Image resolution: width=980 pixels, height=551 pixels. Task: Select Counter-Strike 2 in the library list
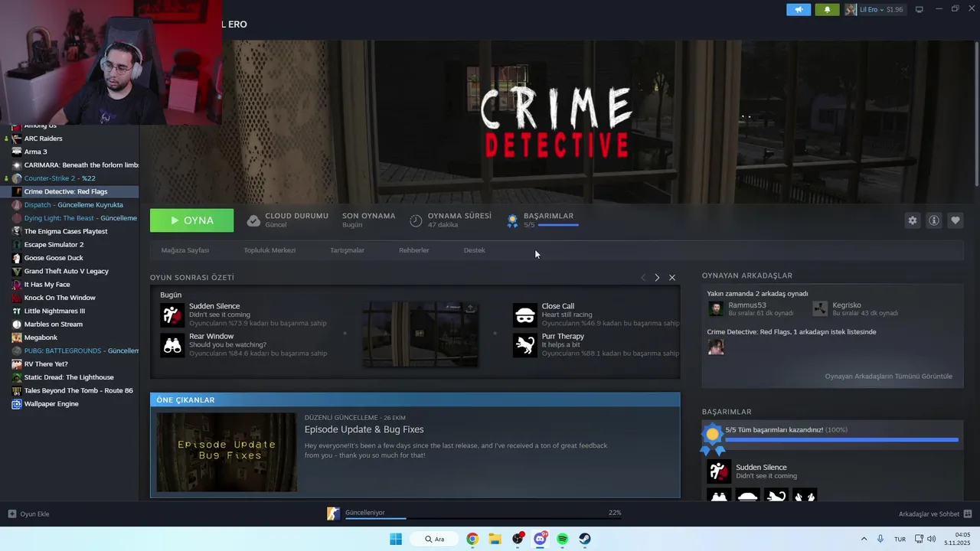tap(70, 178)
